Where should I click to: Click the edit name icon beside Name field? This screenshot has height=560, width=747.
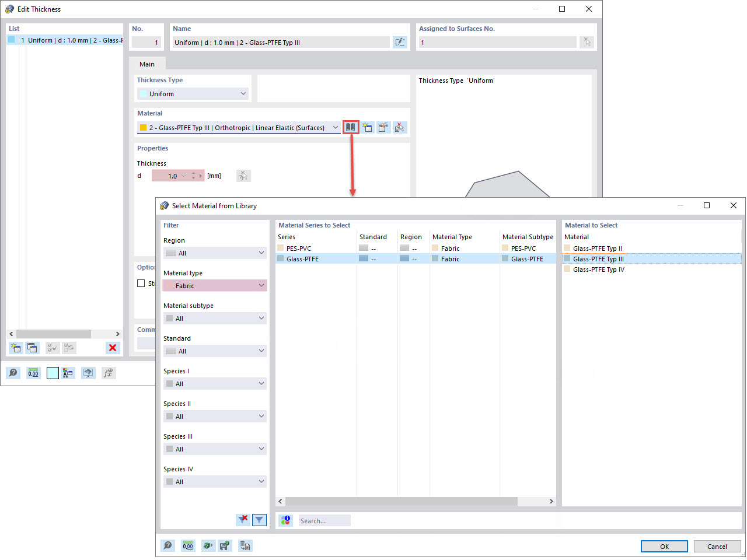click(400, 42)
